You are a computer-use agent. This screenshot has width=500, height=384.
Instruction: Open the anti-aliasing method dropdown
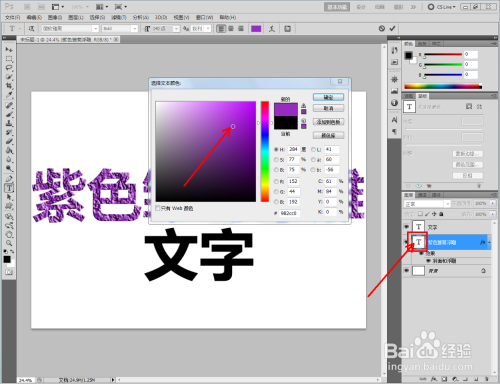(208, 29)
